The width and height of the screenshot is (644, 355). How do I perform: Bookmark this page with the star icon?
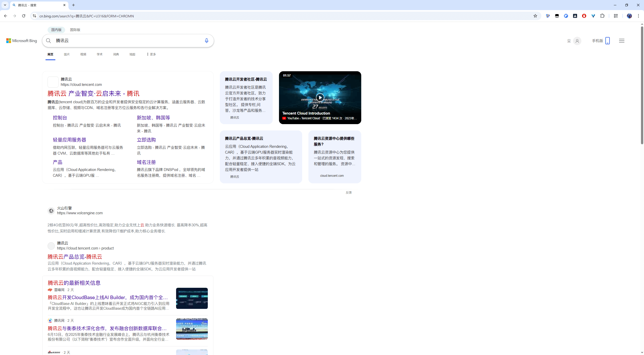[x=535, y=16]
